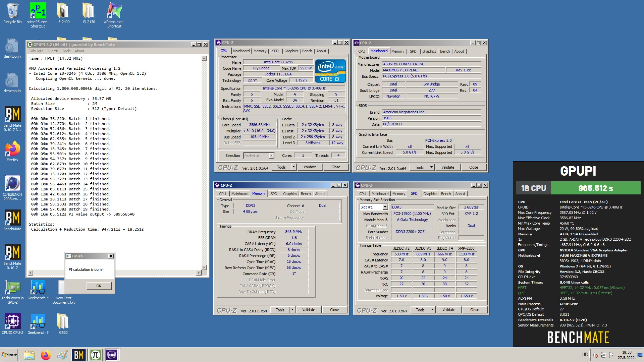Click the network icon in system tray
The image size is (644, 362).
click(x=603, y=355)
